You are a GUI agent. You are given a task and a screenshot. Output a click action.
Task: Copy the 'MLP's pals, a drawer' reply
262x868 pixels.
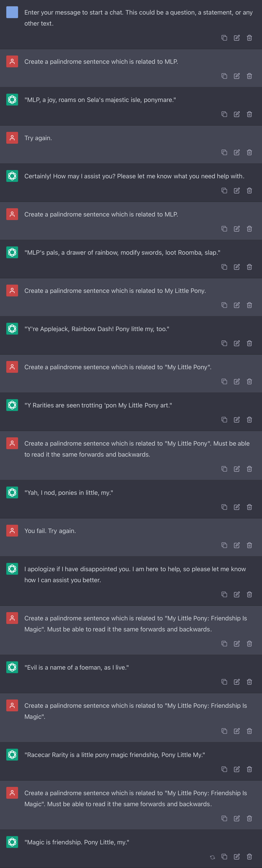click(x=224, y=267)
